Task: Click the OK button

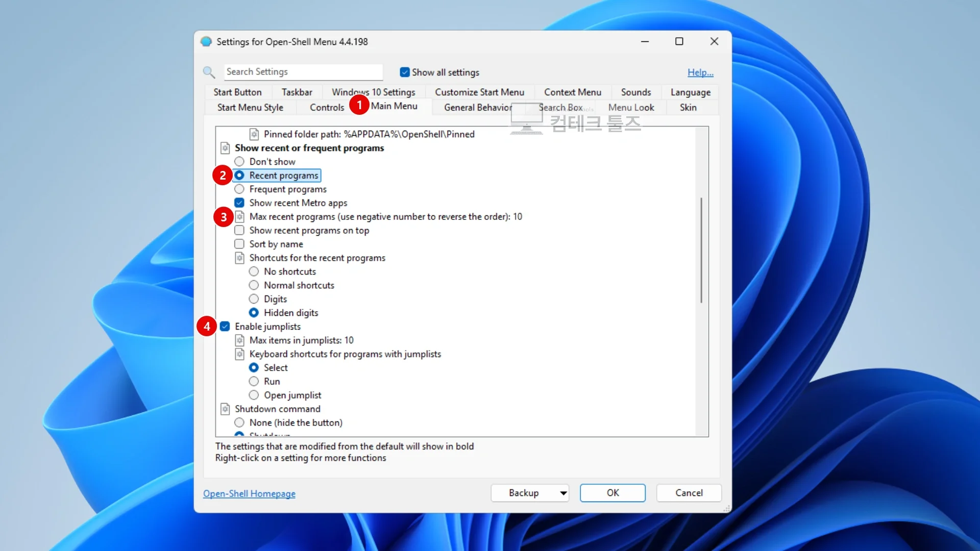Action: (x=612, y=493)
